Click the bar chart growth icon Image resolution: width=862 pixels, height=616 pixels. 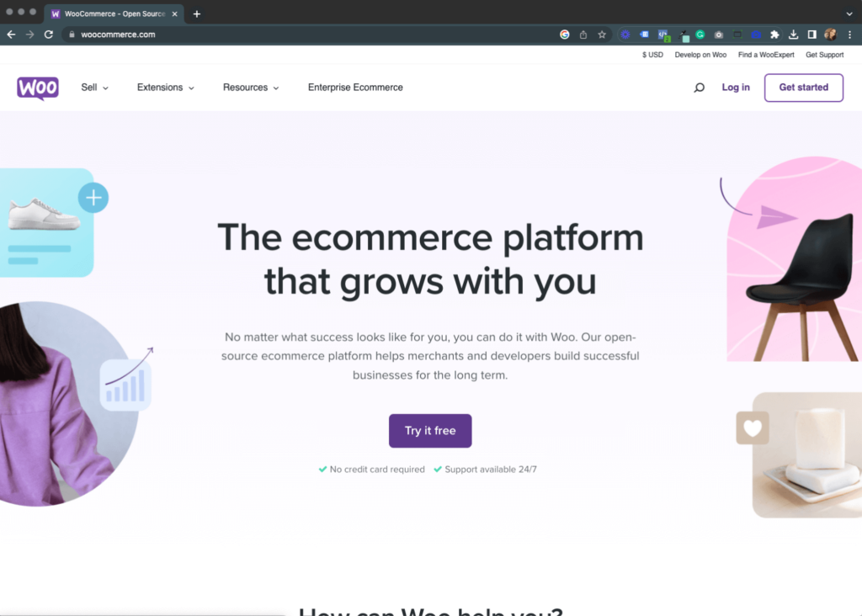click(126, 383)
